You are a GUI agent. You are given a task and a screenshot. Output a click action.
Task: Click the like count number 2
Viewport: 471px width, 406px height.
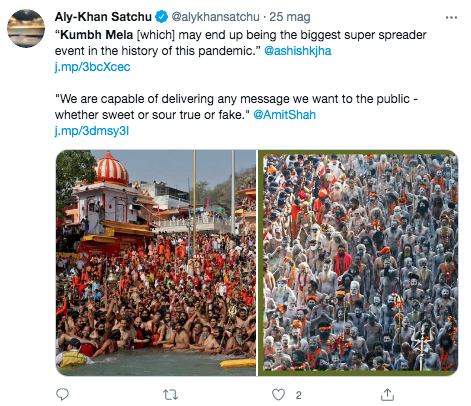click(x=298, y=395)
